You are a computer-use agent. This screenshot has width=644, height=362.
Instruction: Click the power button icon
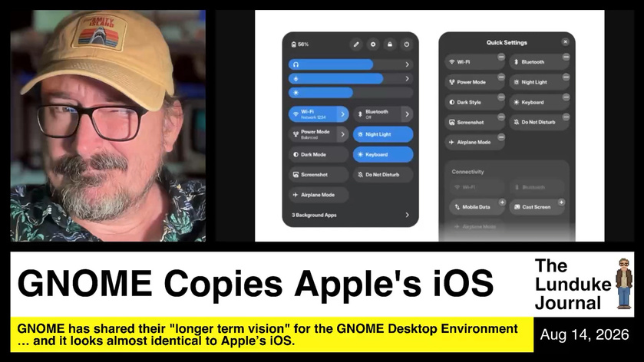[x=407, y=44]
